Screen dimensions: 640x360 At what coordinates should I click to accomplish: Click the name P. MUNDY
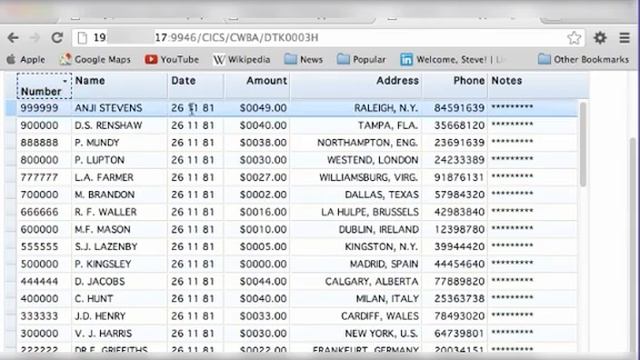(97, 143)
